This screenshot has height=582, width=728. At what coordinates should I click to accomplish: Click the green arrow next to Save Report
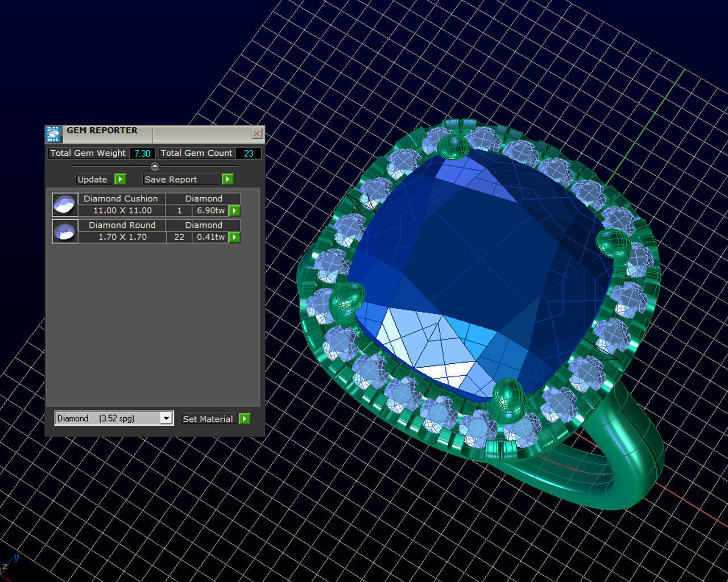click(227, 179)
